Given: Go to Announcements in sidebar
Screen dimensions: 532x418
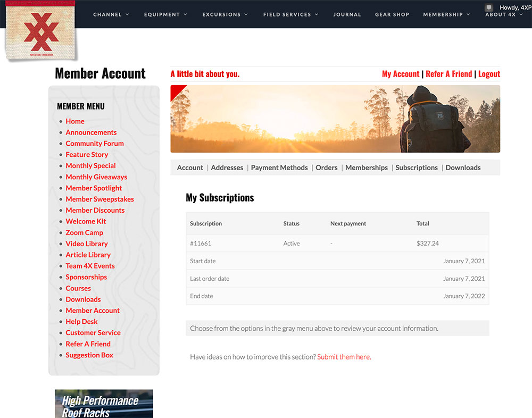Looking at the screenshot, I should 91,132.
